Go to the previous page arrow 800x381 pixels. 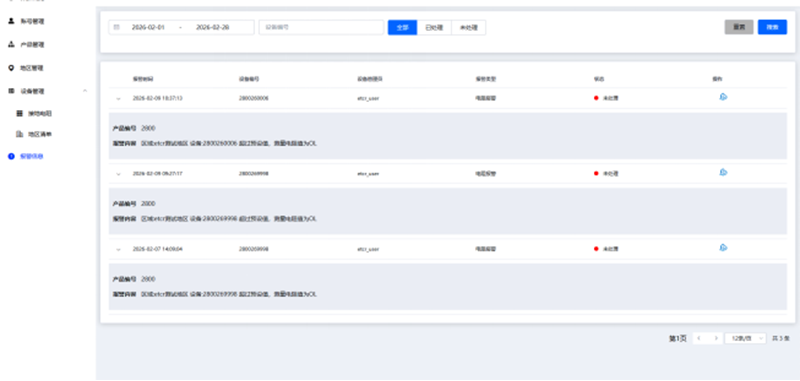pos(699,338)
